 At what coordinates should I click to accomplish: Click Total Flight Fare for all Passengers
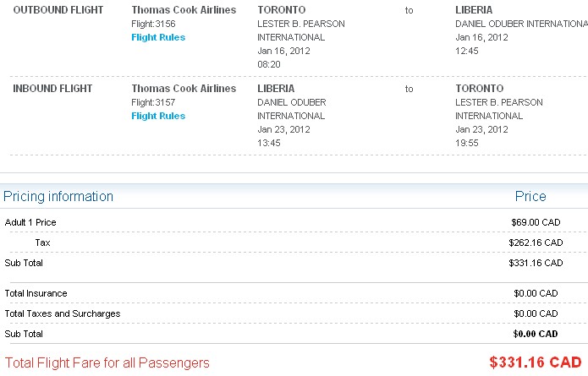[107, 362]
